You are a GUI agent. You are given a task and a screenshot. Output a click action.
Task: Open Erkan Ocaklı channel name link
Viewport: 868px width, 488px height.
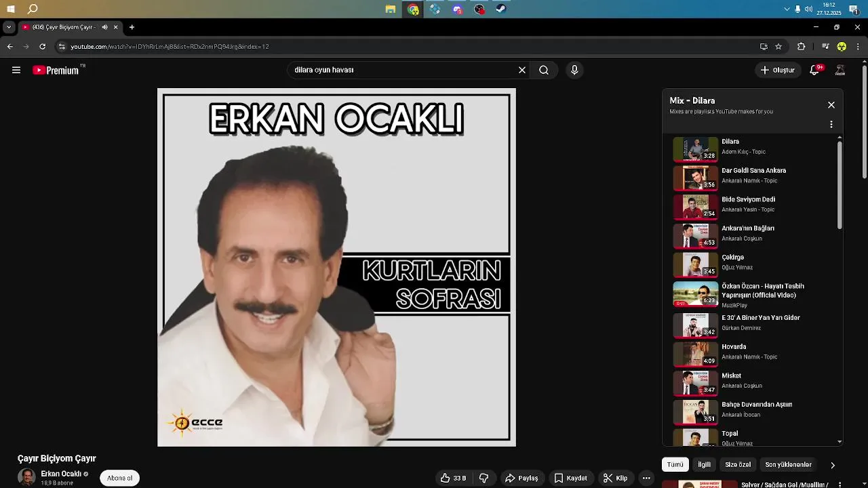point(61,474)
